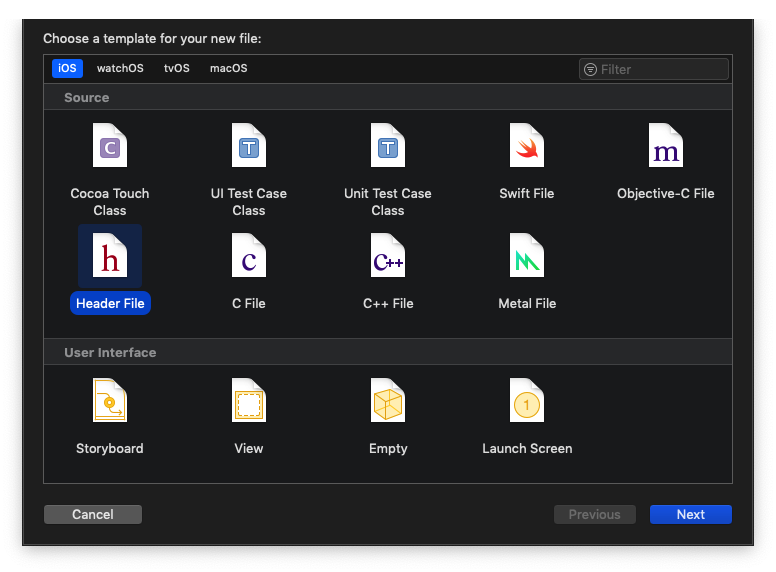Choose the C++ File template icon
Image resolution: width=776 pixels, height=572 pixels.
(x=388, y=256)
